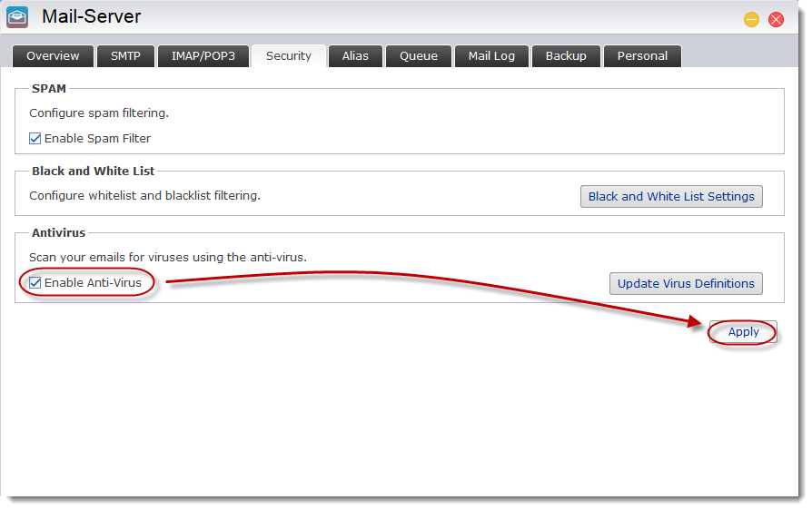Toggle the Enable Anti-Virus checkbox
812x510 pixels.
coord(35,283)
